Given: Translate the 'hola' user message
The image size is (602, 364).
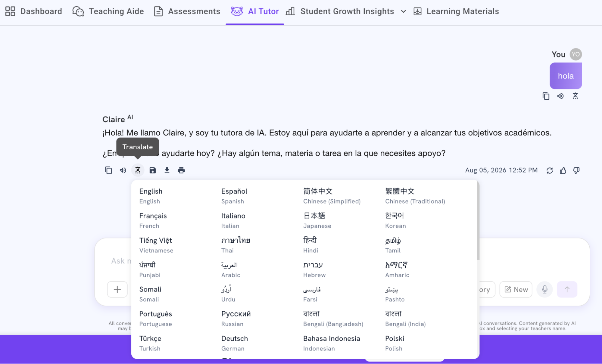Looking at the screenshot, I should coord(575,96).
